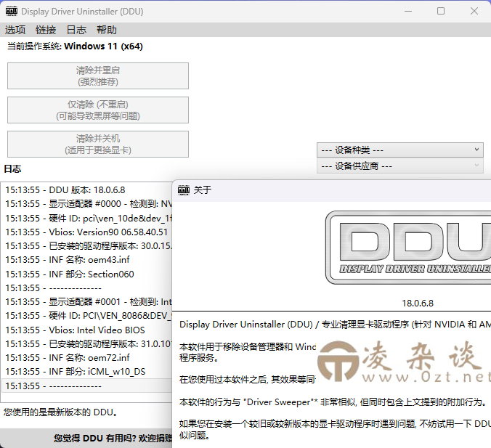Click version number 18.0.6.8 in About dialog

click(418, 303)
